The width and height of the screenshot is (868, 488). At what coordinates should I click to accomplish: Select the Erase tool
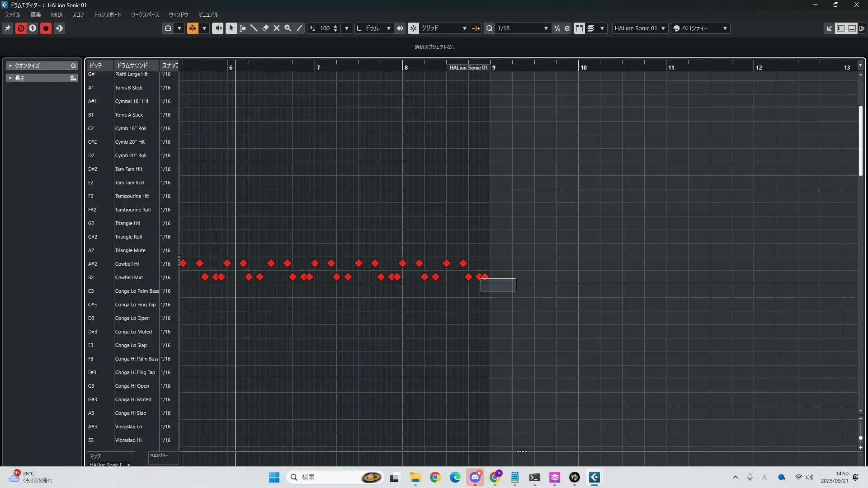click(265, 28)
